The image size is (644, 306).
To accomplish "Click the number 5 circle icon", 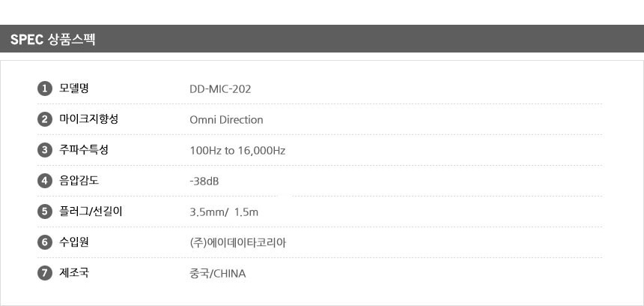I will click(44, 211).
